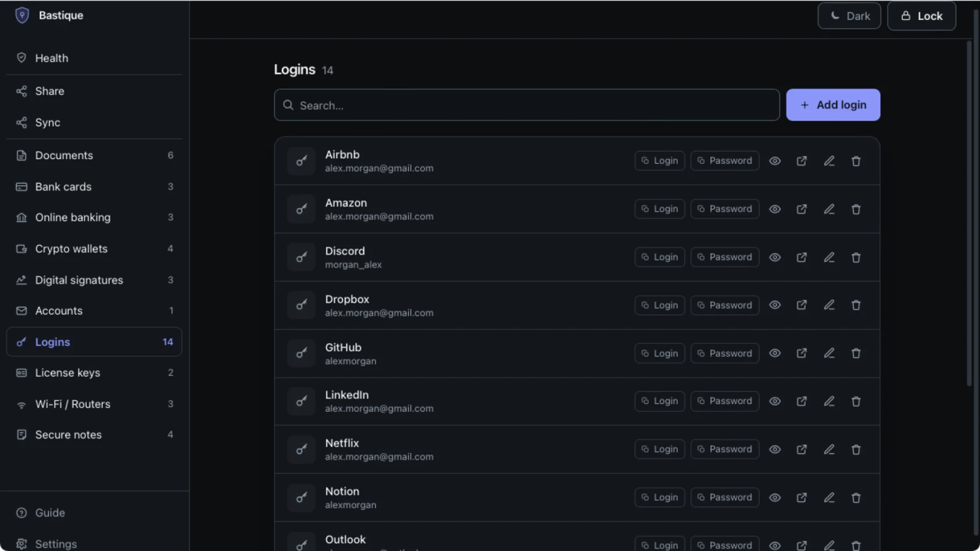
Task: Show the Amazon password using eye icon
Action: tap(775, 209)
